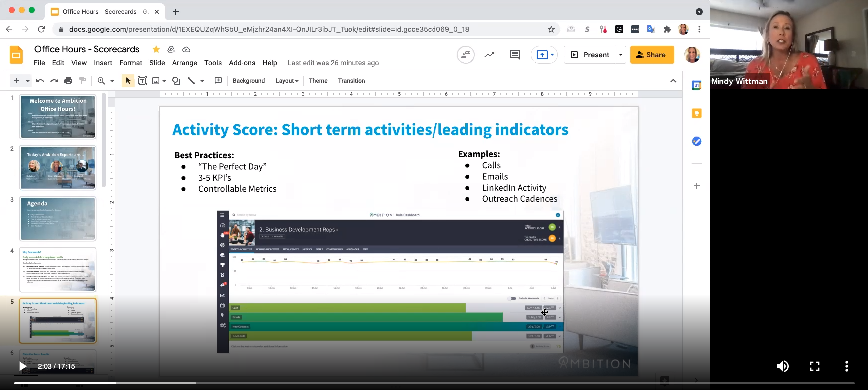Hide the menus with chevron
Viewport: 868px width, 390px height.
pos(673,81)
